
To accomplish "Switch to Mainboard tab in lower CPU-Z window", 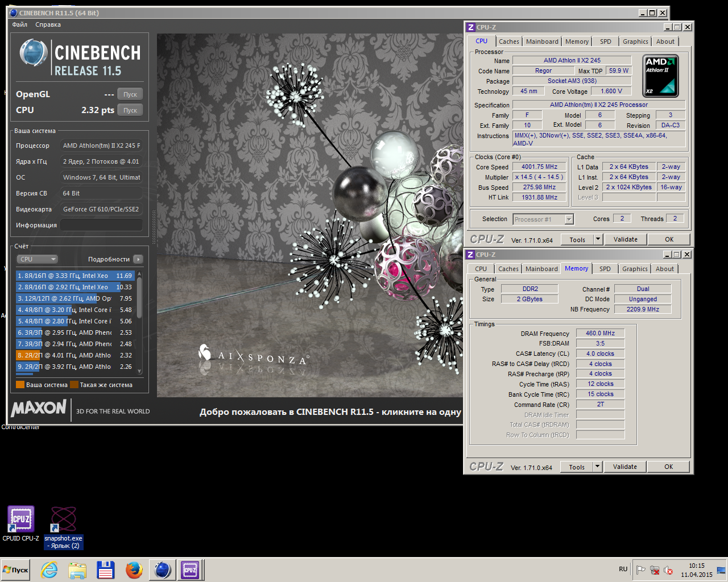I will [541, 269].
